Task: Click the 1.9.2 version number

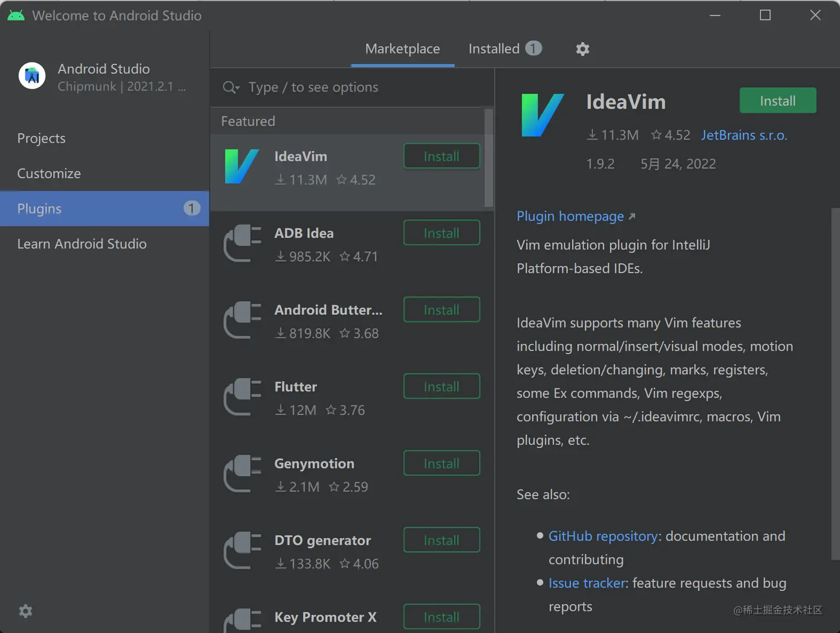Action: pos(601,164)
